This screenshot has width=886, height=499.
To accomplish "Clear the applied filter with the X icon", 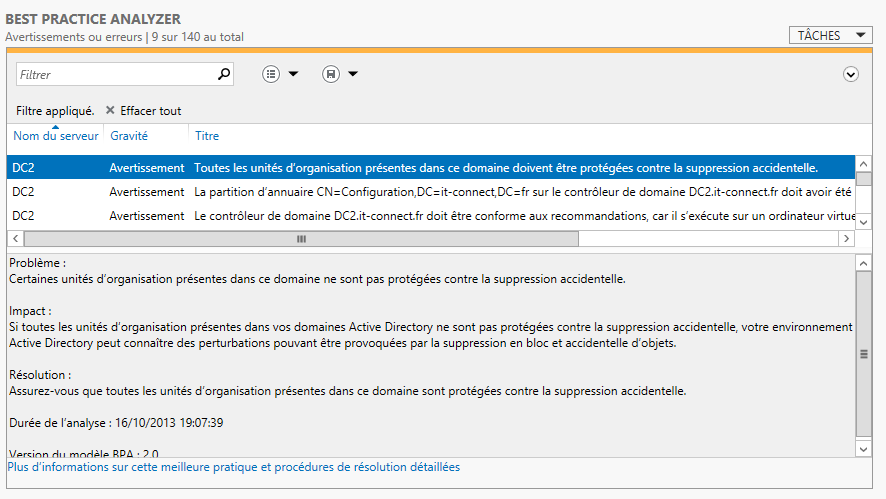I will click(x=110, y=110).
